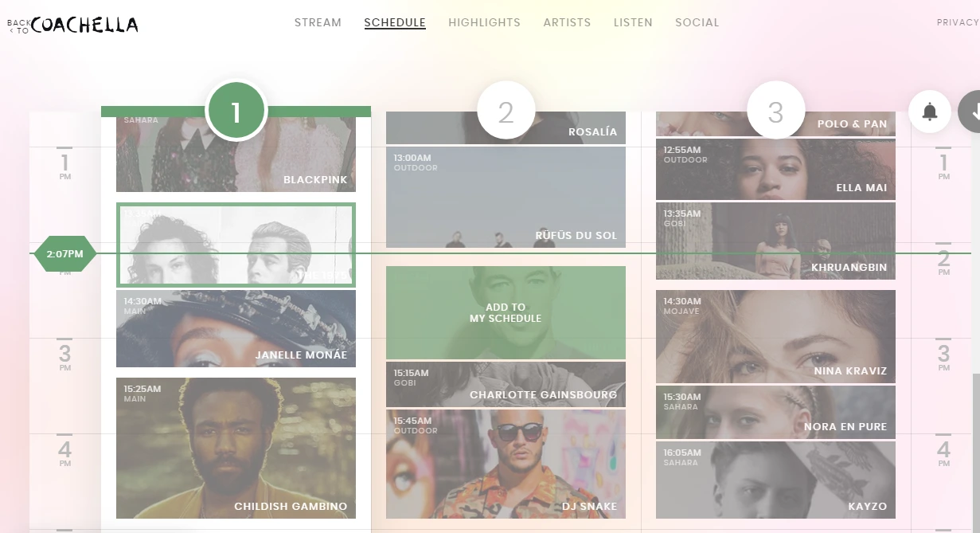Open the Janelle Monáe set card
The height and width of the screenshot is (533, 980).
[236, 328]
